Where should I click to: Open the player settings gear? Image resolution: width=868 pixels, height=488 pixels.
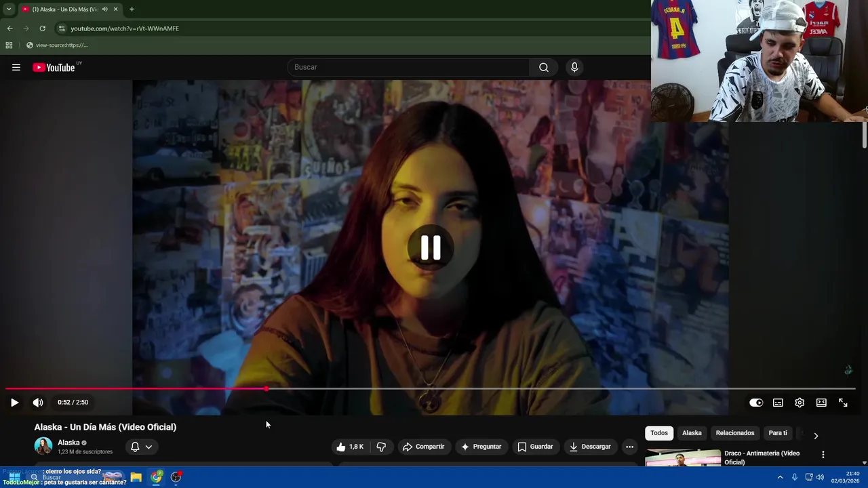[800, 403]
